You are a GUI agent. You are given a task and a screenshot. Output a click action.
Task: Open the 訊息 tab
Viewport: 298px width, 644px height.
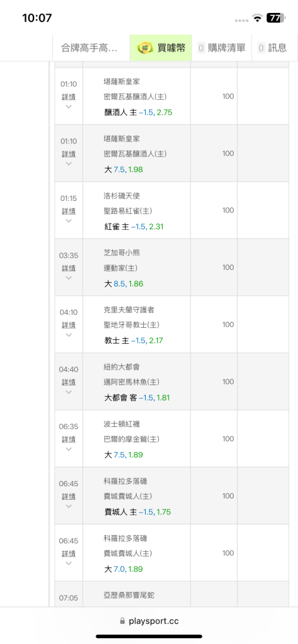[x=272, y=48]
